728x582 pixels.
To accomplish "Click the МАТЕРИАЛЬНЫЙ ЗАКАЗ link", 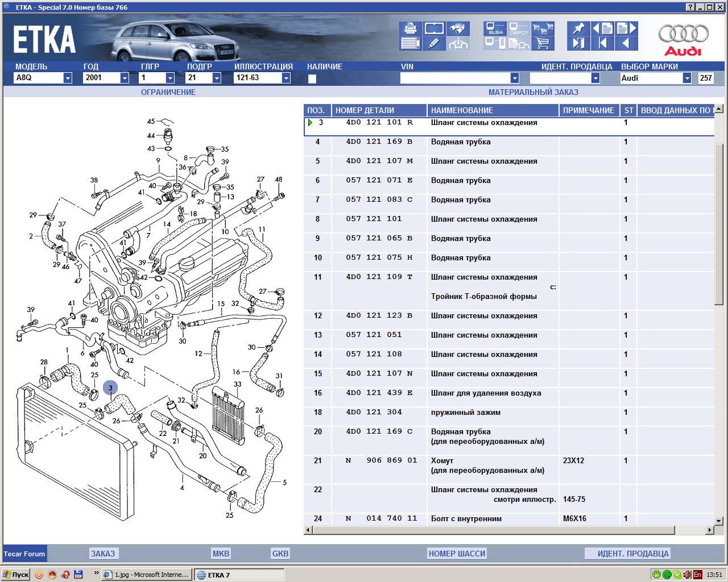I will pos(533,92).
